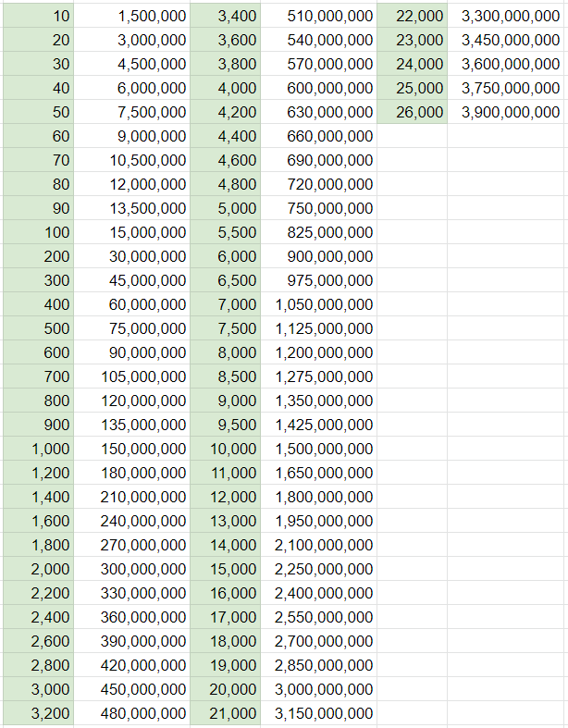The image size is (568, 728).
Task: Click the green cell 11,000
Action: pyautogui.click(x=225, y=473)
